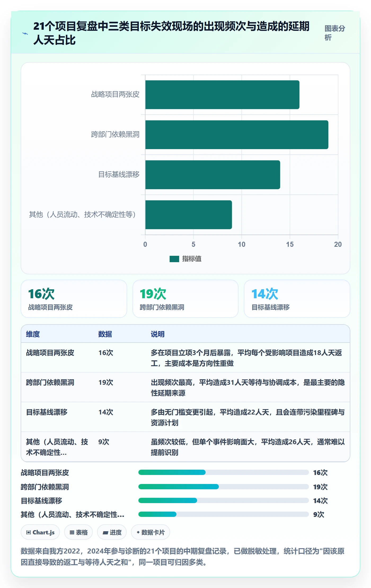The height and width of the screenshot is (588, 371).
Task: Click the 指标值 legend label
Action: coord(192,259)
